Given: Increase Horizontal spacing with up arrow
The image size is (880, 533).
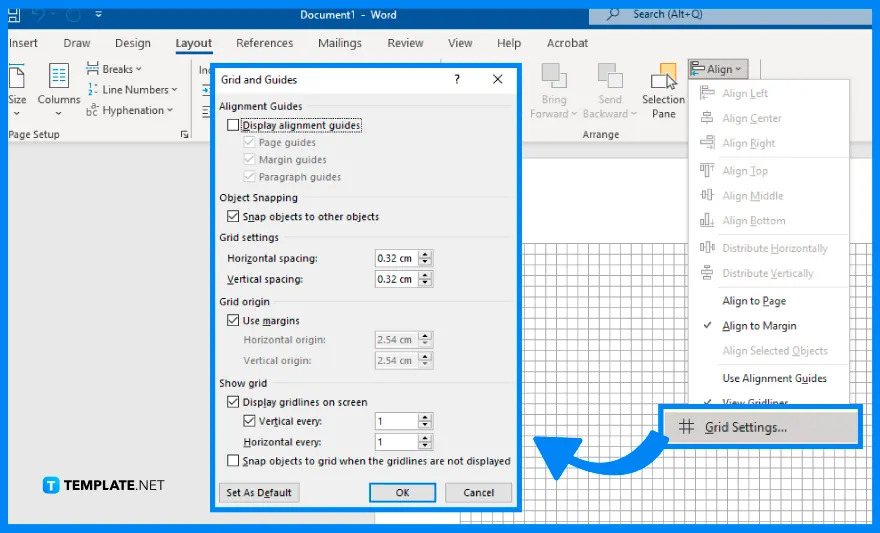Looking at the screenshot, I should tap(425, 254).
